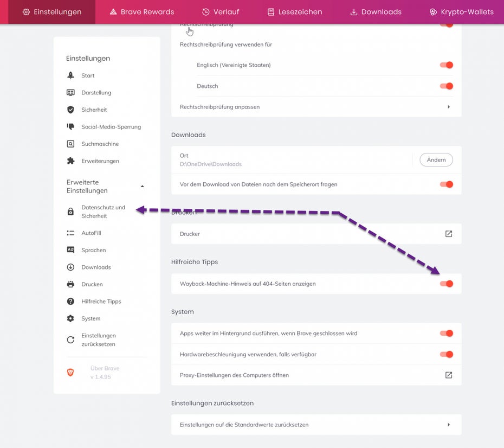Image resolution: width=504 pixels, height=448 pixels.
Task: Click the puzzle piece Erweiterungen icon
Action: [x=70, y=161]
